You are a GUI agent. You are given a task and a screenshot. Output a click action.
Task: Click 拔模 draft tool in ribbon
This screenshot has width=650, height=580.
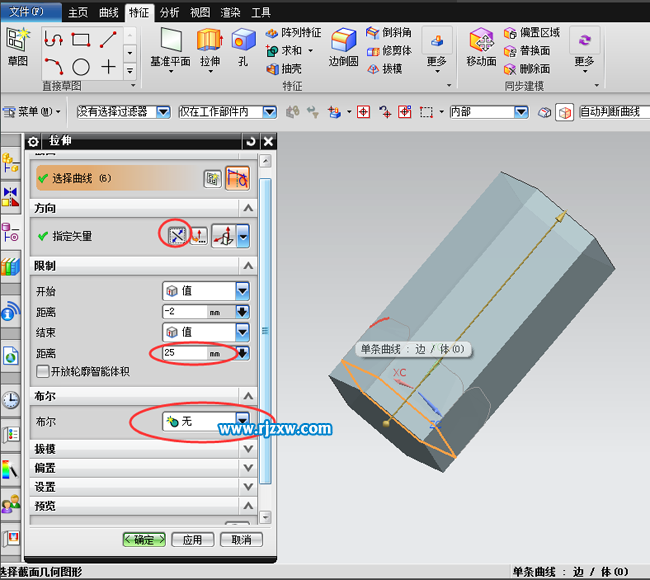tap(385, 69)
